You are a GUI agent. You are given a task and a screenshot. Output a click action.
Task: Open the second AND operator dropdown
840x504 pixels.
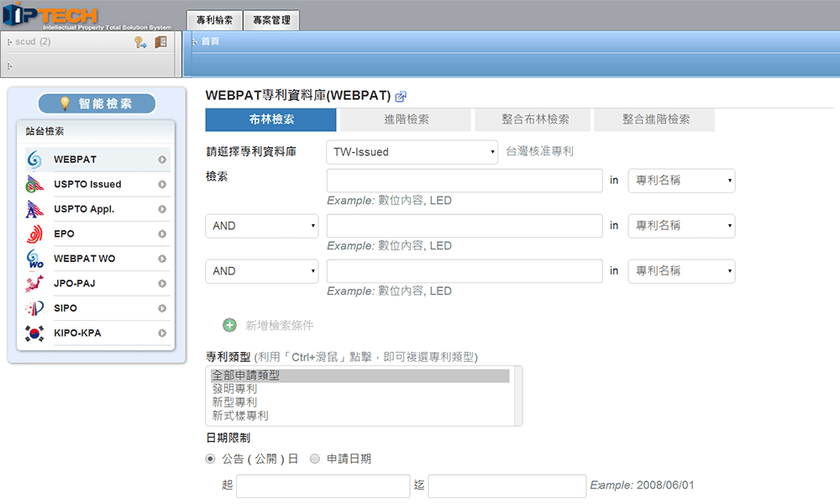click(262, 271)
